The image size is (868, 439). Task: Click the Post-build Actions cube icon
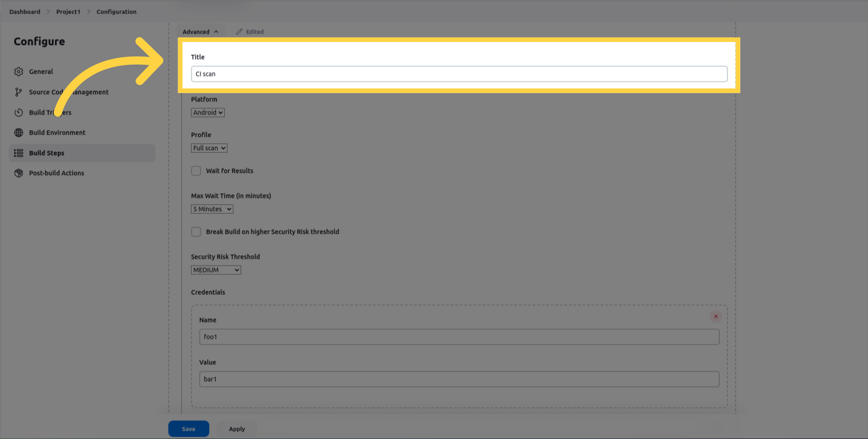coord(19,173)
